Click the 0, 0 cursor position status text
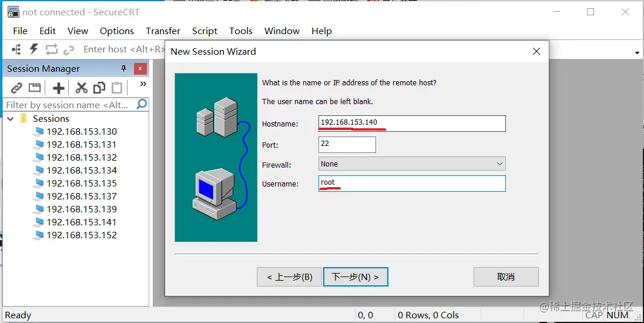The height and width of the screenshot is (323, 644). click(365, 315)
